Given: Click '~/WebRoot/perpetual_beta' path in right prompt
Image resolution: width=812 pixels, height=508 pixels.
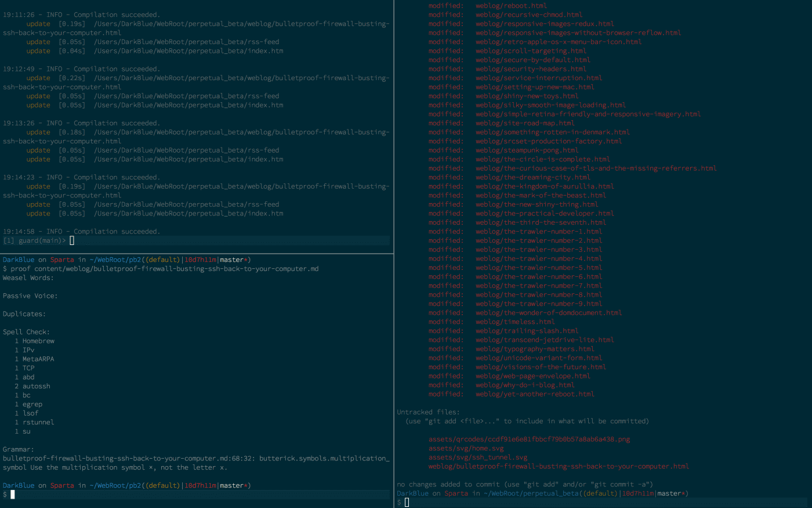Looking at the screenshot, I should (x=531, y=493).
